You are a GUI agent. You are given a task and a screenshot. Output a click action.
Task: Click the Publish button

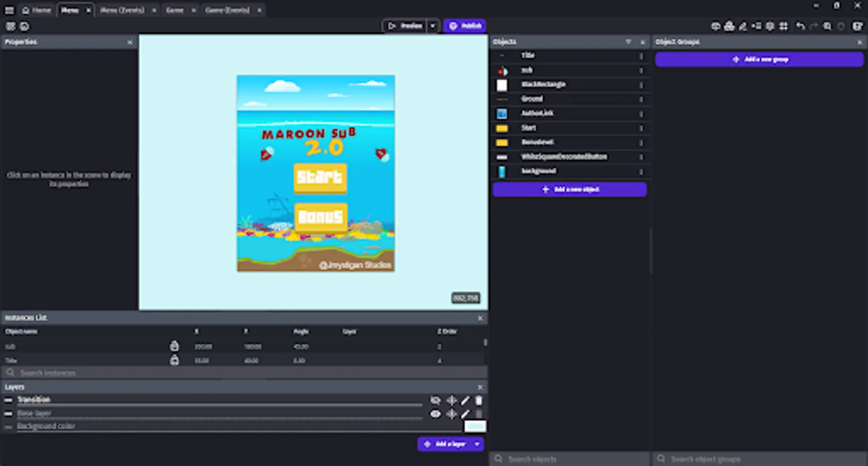tap(465, 25)
